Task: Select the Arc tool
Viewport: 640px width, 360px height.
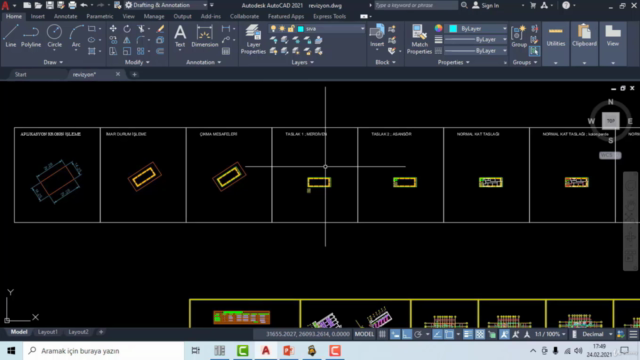Action: pyautogui.click(x=76, y=36)
